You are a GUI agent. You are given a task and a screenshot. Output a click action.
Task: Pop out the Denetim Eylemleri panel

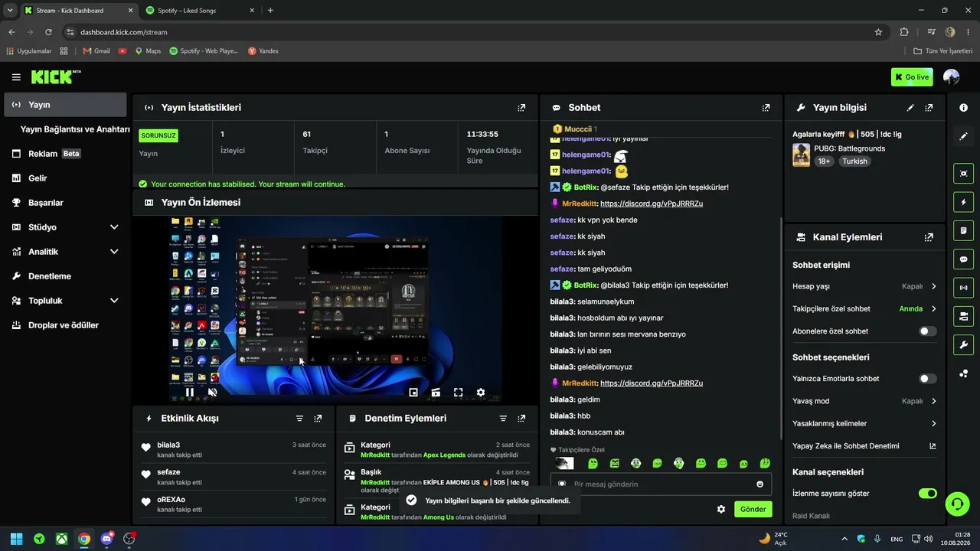[521, 419]
